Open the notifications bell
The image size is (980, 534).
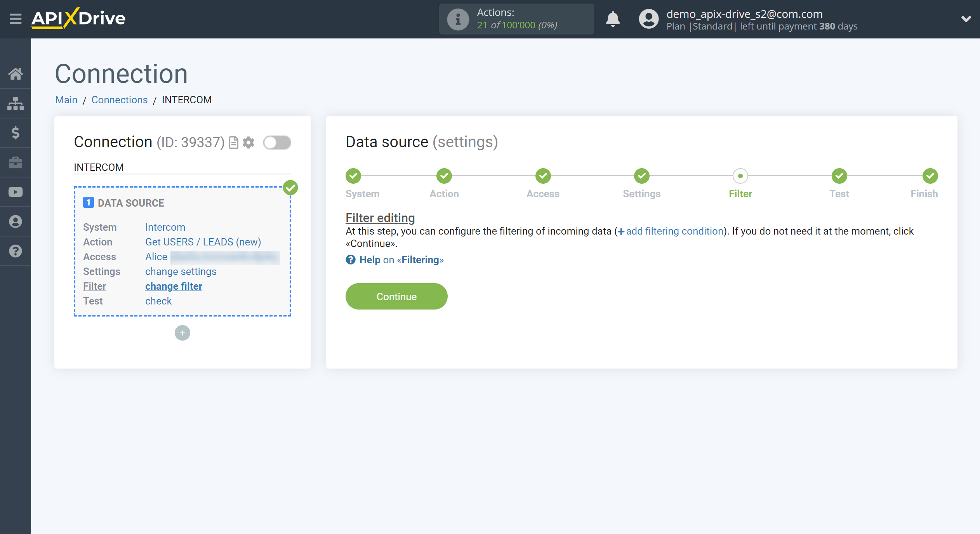pos(613,19)
